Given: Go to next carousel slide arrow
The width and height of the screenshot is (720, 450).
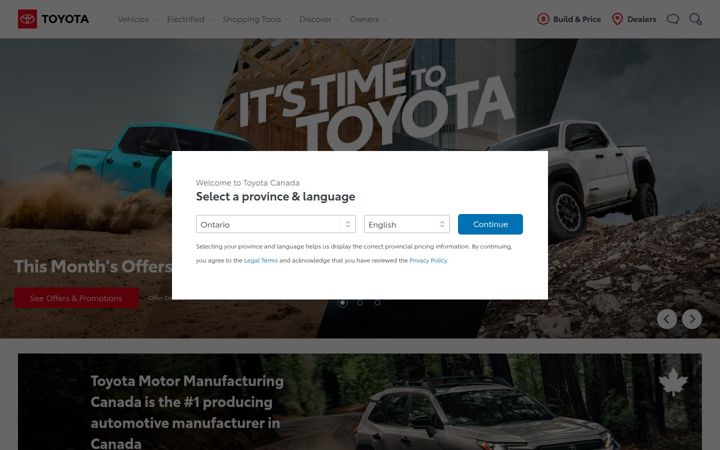Looking at the screenshot, I should coord(692,319).
